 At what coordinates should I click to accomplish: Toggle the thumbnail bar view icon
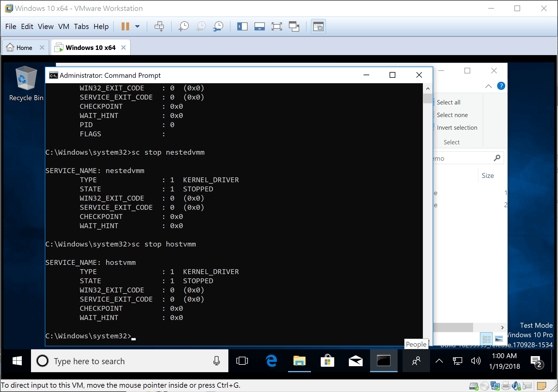coord(259,27)
